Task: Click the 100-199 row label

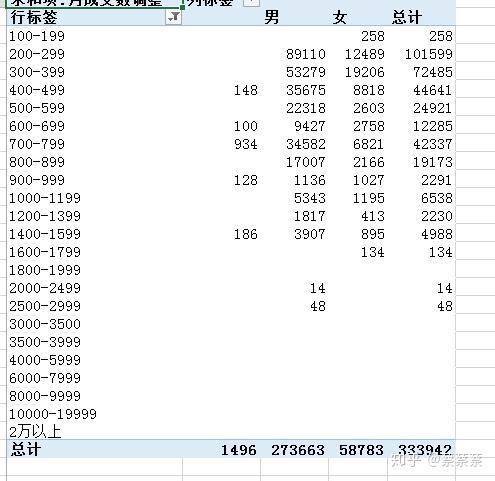Action: click(37, 36)
